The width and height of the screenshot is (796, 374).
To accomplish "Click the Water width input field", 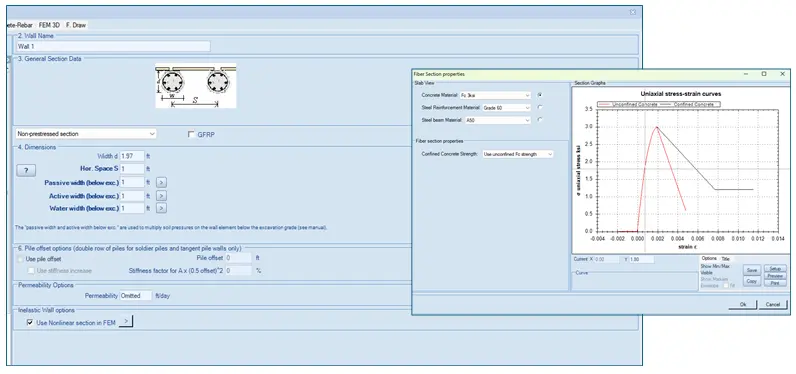I will 132,208.
